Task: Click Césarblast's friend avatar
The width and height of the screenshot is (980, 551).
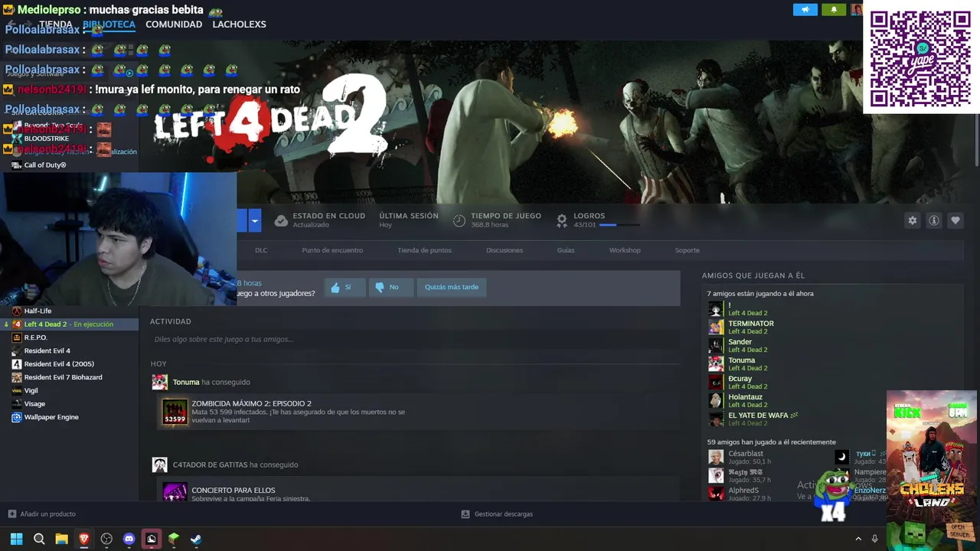Action: point(716,457)
